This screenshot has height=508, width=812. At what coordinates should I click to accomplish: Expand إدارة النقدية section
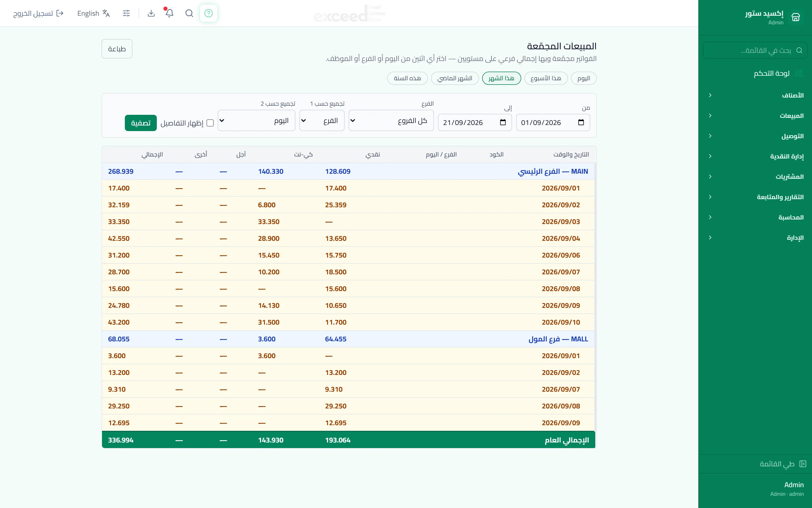pos(755,156)
